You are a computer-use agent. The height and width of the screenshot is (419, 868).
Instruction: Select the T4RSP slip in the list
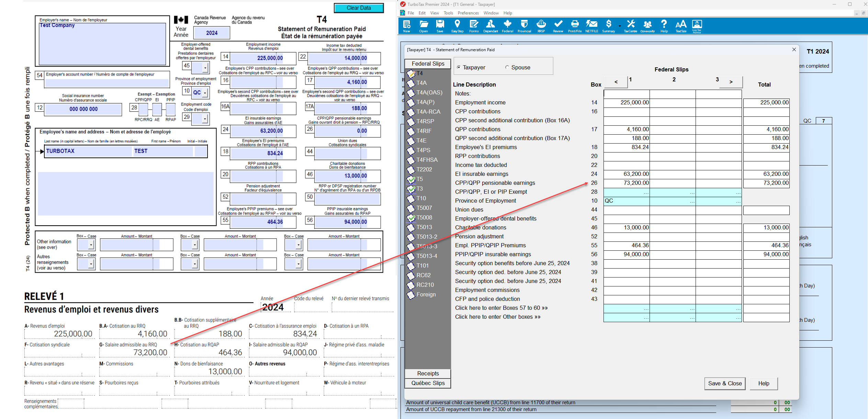pos(425,121)
